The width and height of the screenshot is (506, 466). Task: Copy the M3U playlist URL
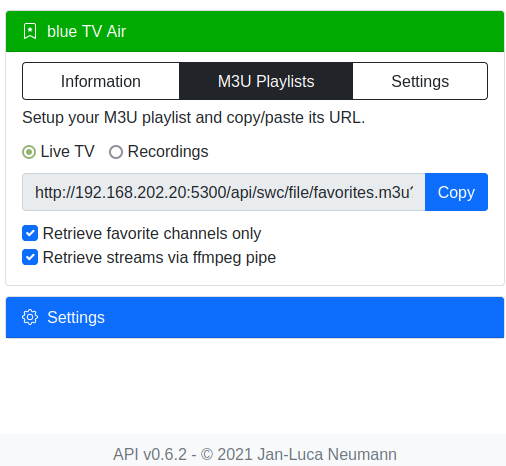[456, 192]
